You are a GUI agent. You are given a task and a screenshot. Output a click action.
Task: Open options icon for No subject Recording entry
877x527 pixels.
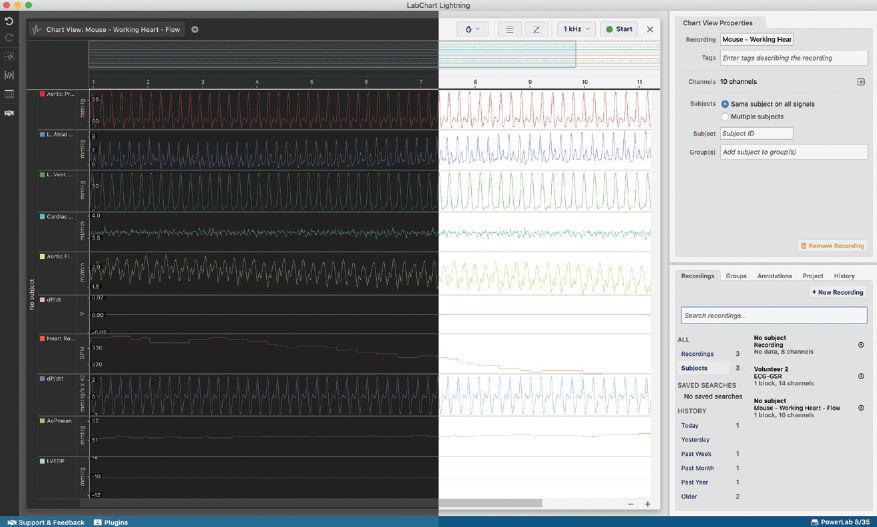pos(861,345)
